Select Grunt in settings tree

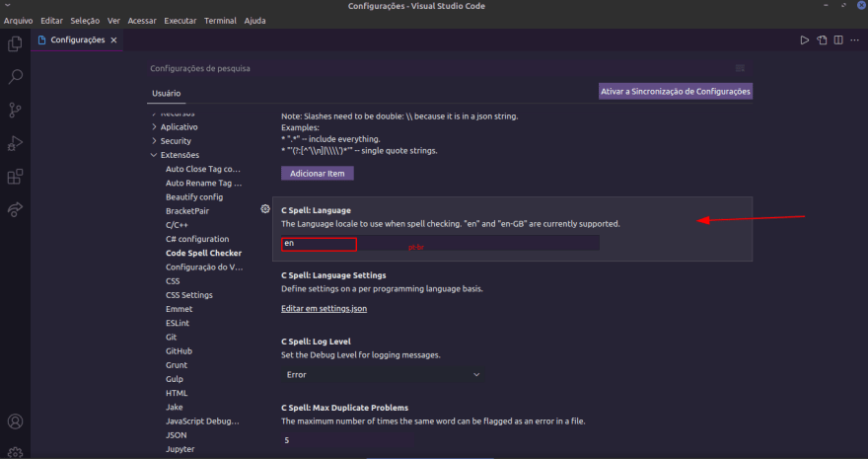coord(176,365)
